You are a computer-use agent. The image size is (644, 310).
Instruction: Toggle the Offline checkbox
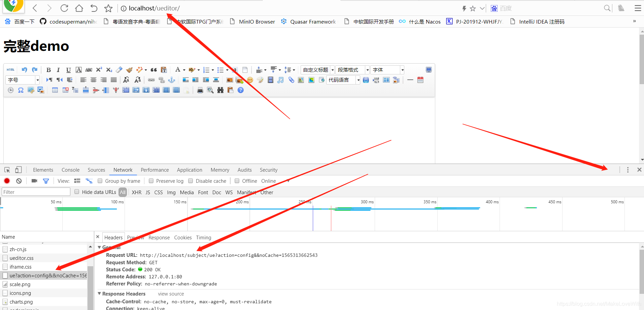237,181
